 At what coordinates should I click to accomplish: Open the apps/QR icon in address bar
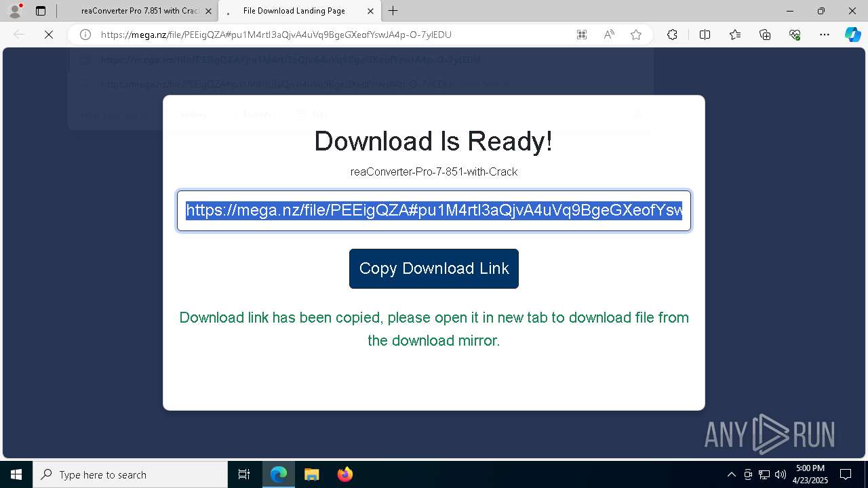point(582,35)
